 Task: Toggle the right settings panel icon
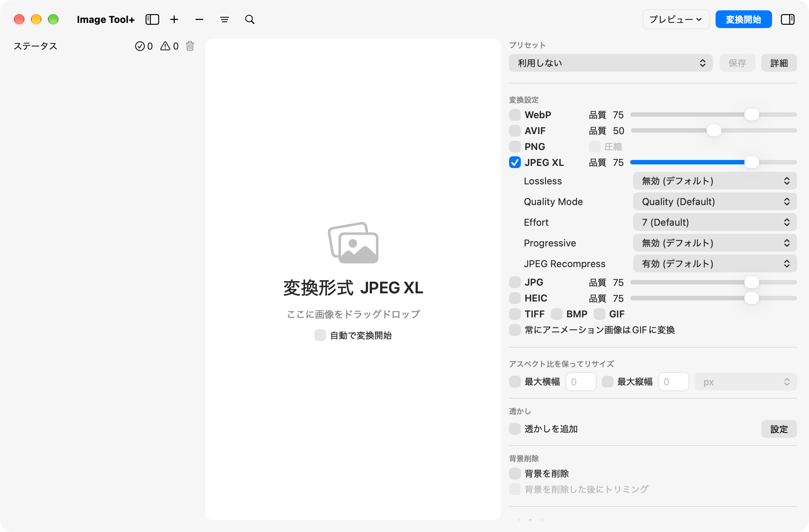click(x=788, y=20)
